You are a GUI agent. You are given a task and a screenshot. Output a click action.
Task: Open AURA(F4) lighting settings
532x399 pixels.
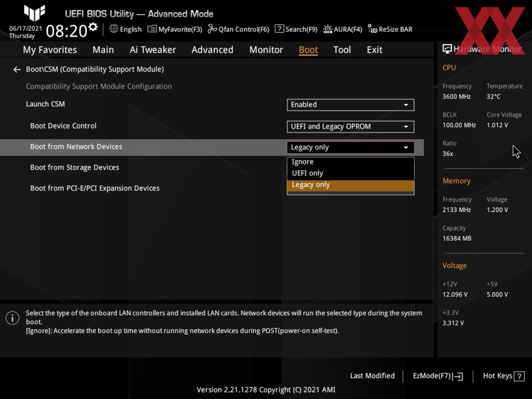(343, 29)
